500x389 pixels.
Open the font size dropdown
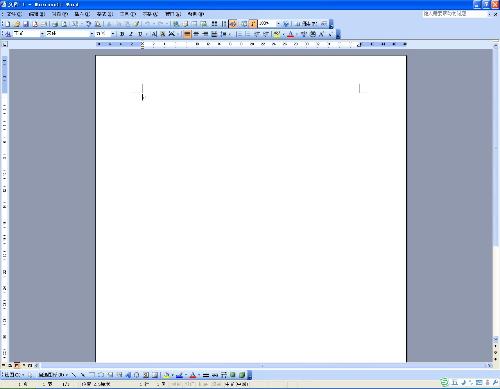(113, 34)
